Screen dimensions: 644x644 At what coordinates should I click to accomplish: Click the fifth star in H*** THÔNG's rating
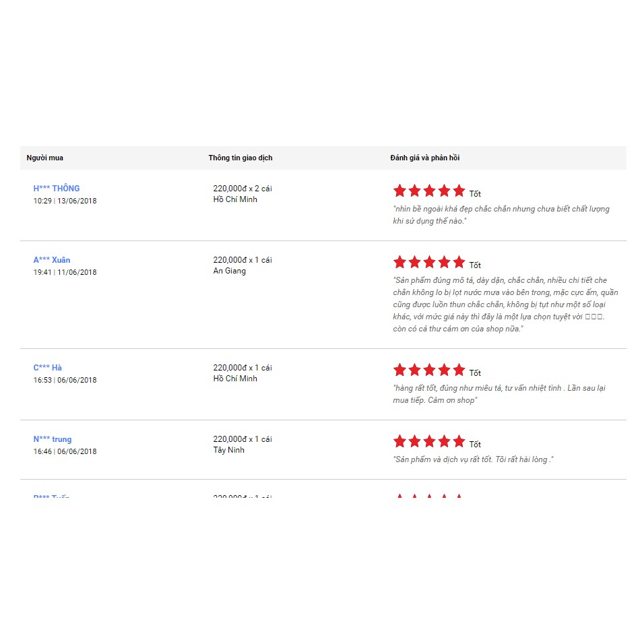point(459,191)
